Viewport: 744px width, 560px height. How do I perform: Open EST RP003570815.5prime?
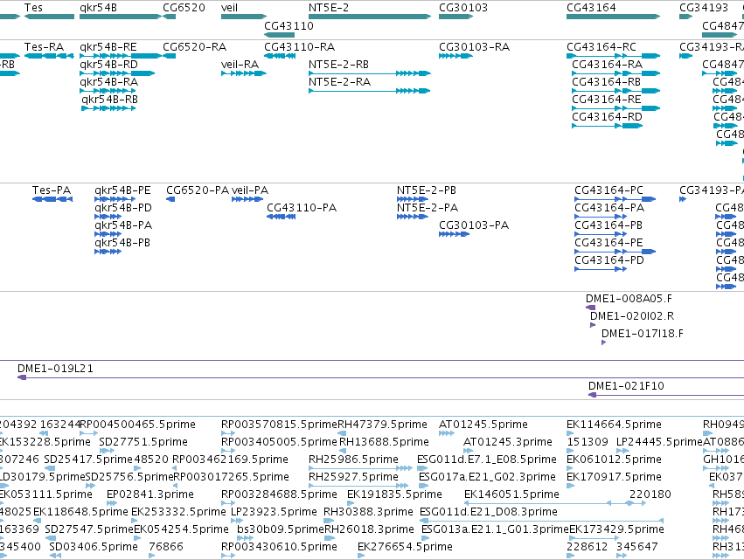[228, 433]
